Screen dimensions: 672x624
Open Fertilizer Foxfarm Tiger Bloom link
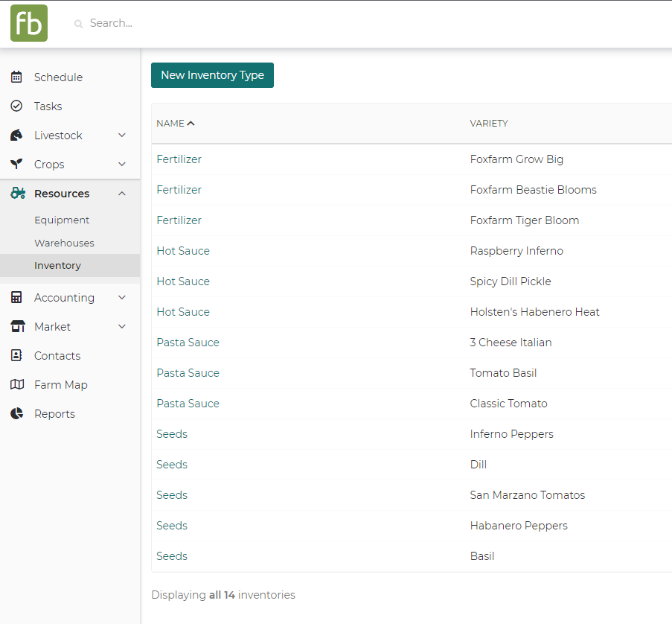click(179, 220)
